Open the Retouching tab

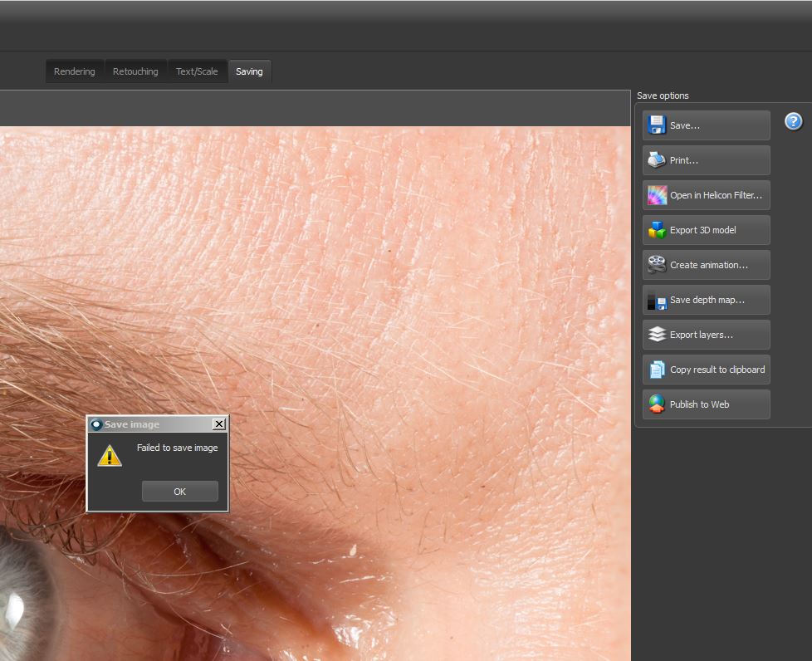click(135, 71)
